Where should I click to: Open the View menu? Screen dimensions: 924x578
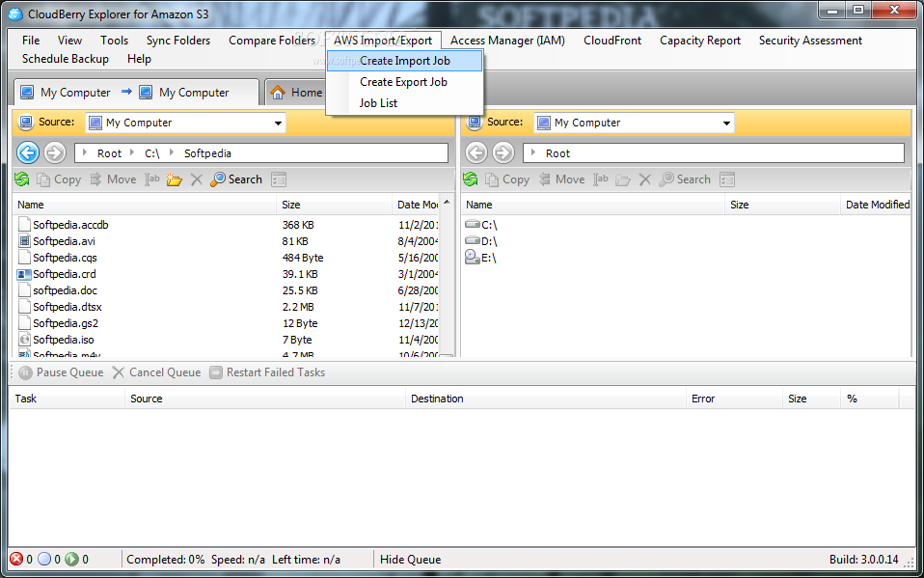pos(70,41)
